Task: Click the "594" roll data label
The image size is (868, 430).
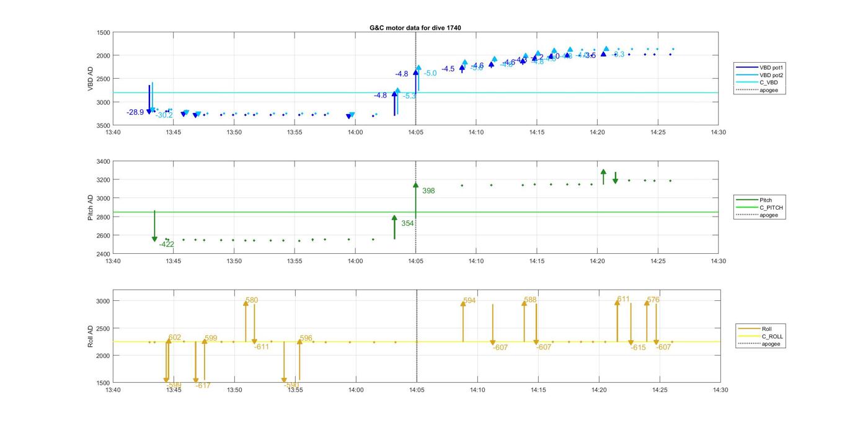Action: (469, 301)
